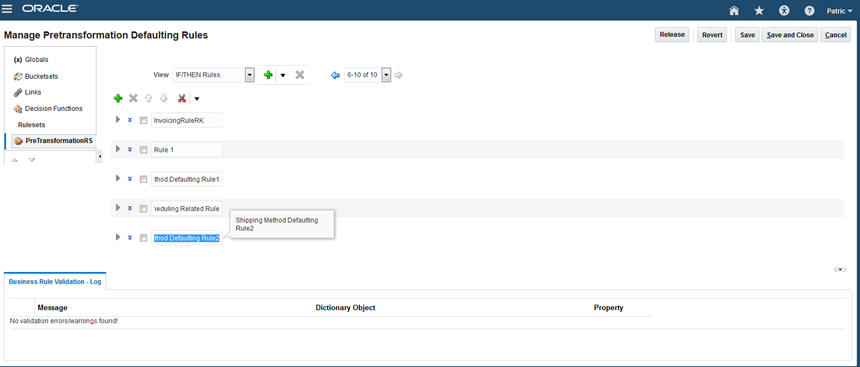Screen dimensions: 860x367
Task: Expand the Scheduling Related Rule triangle
Action: point(117,207)
